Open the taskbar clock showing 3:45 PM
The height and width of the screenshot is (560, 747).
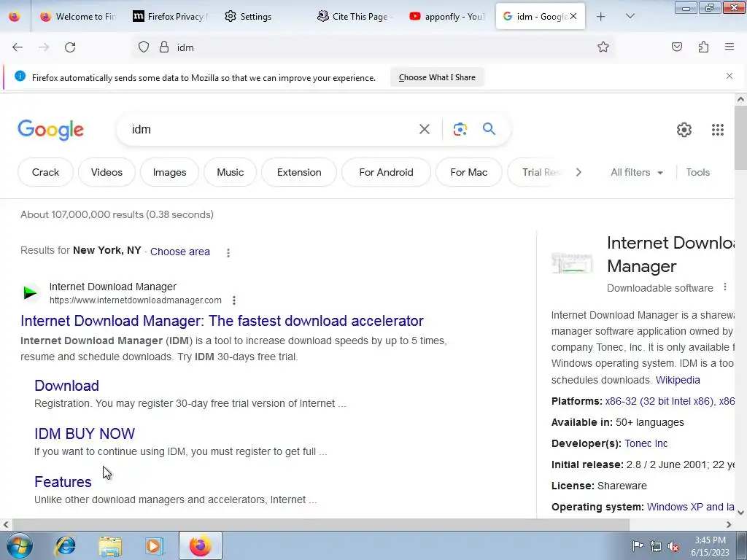(710, 546)
